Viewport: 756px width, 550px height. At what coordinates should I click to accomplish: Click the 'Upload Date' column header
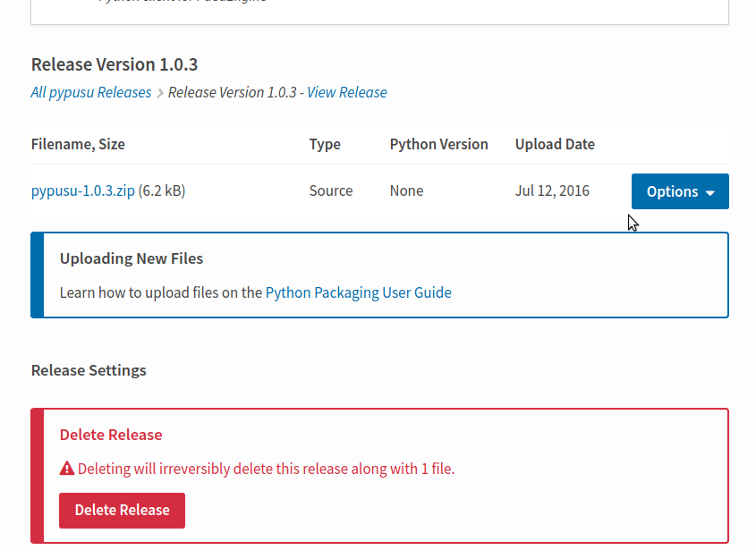tap(555, 144)
